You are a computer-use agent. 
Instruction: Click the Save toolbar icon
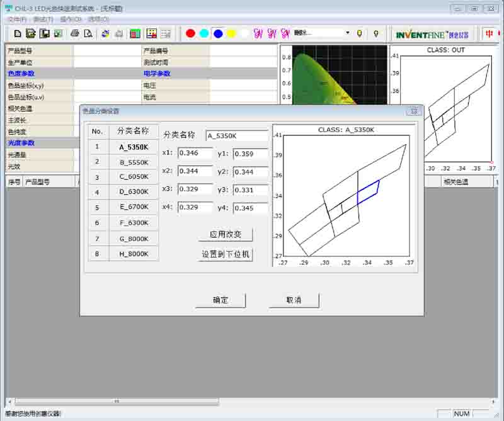pyautogui.click(x=44, y=33)
